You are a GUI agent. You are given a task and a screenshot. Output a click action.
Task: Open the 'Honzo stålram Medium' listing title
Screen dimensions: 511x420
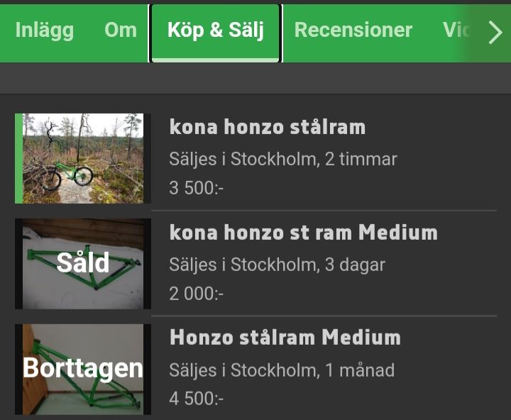tap(285, 337)
